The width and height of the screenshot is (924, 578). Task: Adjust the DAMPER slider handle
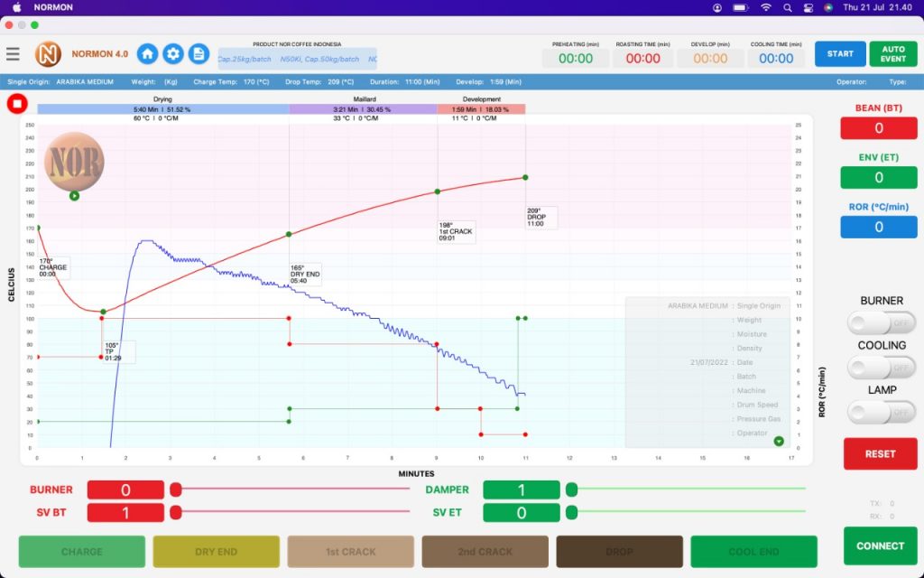571,489
